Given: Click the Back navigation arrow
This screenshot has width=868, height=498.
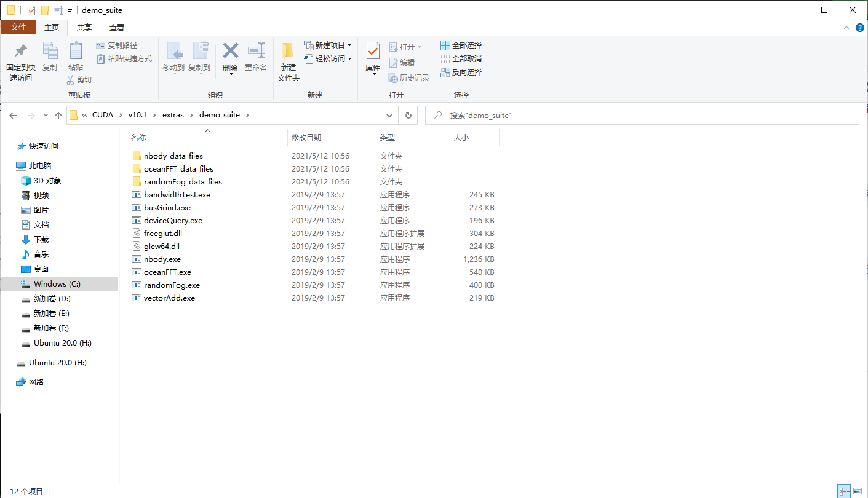Looking at the screenshot, I should click(14, 116).
